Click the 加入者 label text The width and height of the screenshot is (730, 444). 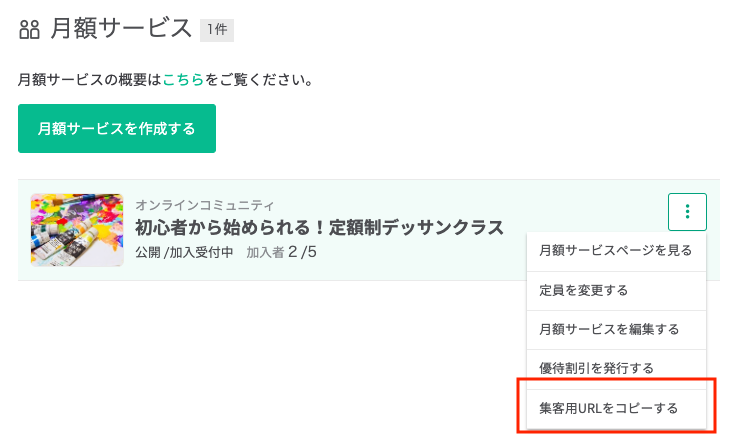(265, 252)
